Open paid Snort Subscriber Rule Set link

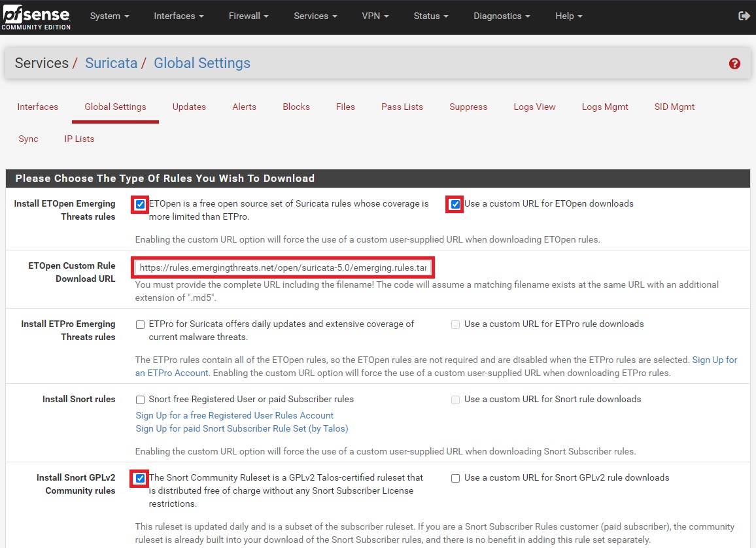241,428
